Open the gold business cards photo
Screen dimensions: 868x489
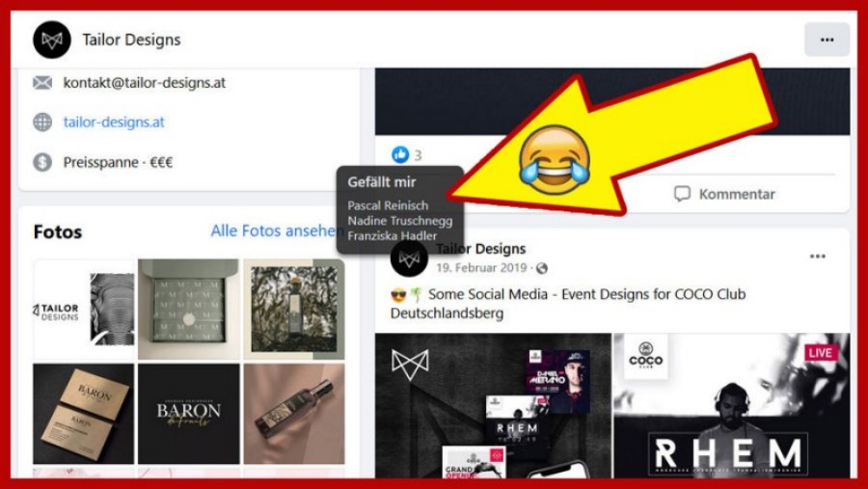pyautogui.click(x=84, y=413)
